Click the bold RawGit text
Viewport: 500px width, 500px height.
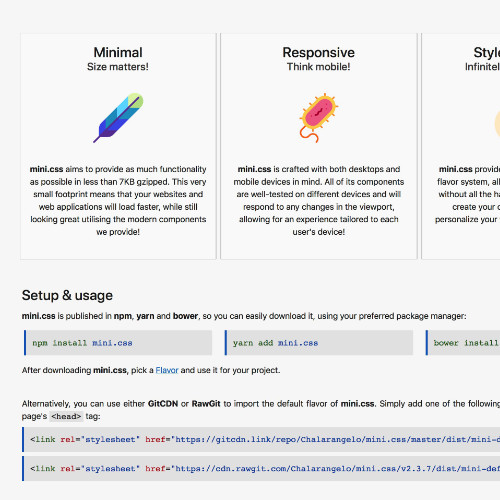click(206, 404)
